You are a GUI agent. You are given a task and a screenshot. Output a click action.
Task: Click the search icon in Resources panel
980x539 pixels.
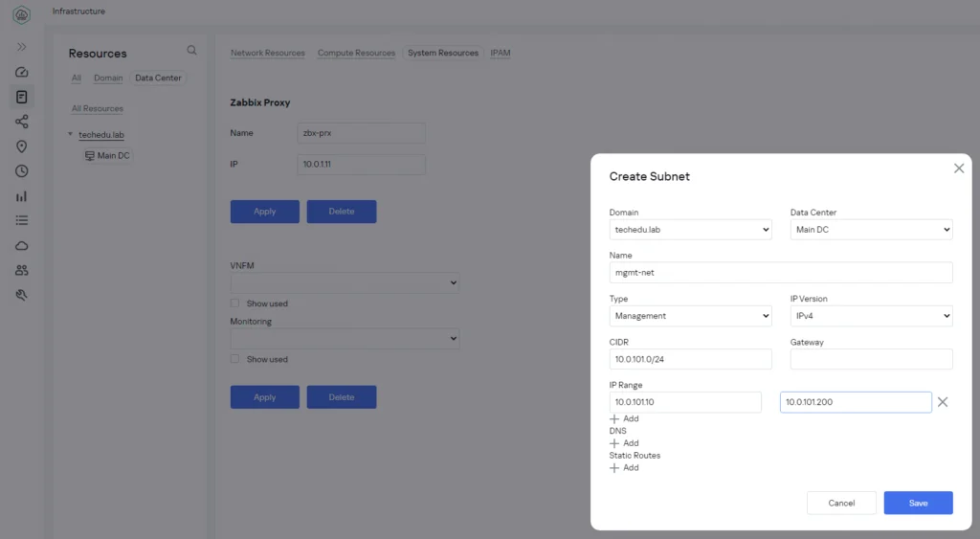tap(191, 51)
